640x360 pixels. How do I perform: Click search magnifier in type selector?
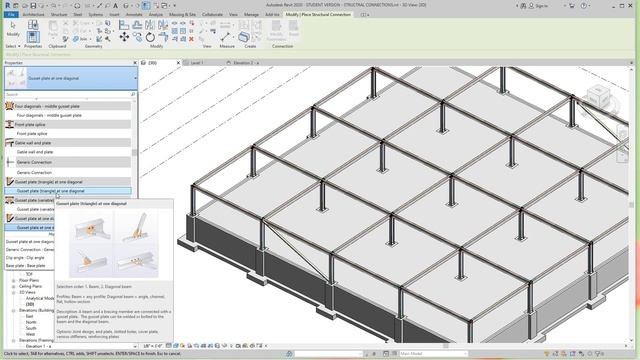click(x=133, y=94)
